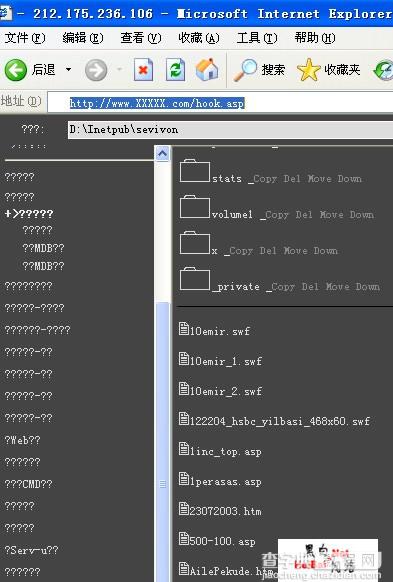Open file name 1inc_top.asp
Viewport: 393px width, 582px height.
coord(226,452)
